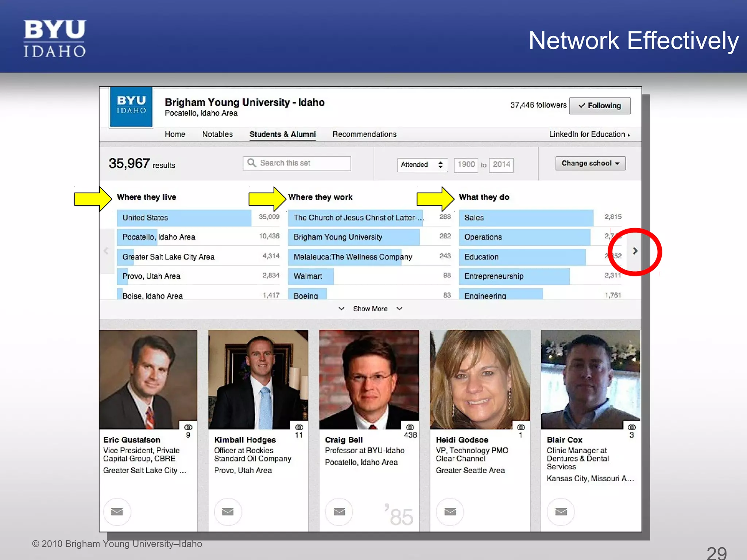The height and width of the screenshot is (560, 747).
Task: Filter by Walmart employer
Action: (370, 276)
